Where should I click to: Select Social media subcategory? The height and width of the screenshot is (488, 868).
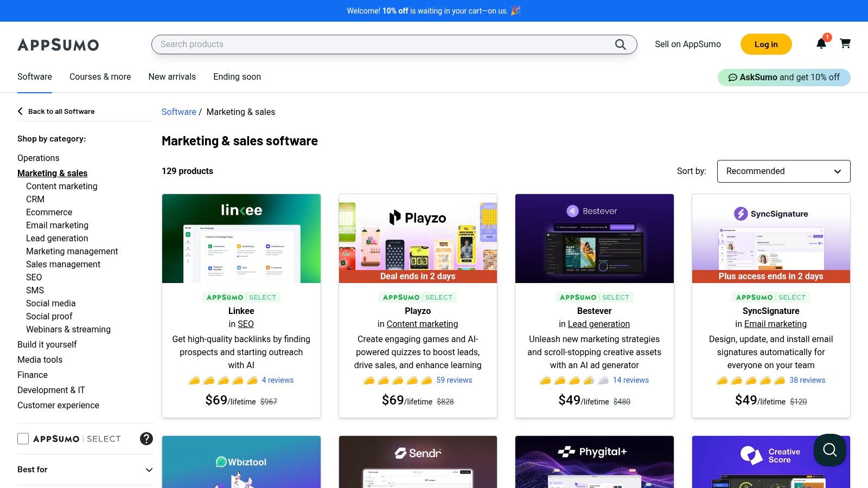point(51,303)
